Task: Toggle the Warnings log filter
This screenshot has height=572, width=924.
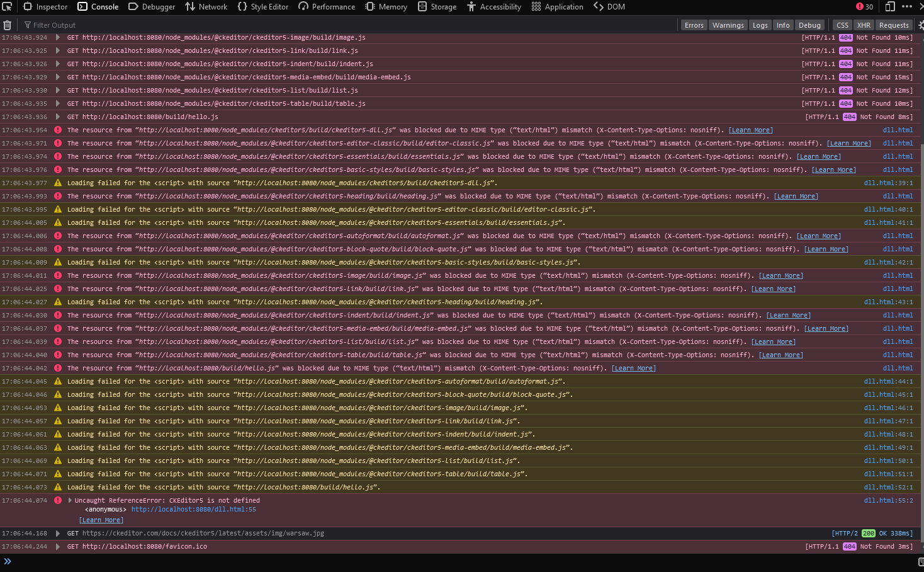Action: click(x=728, y=25)
